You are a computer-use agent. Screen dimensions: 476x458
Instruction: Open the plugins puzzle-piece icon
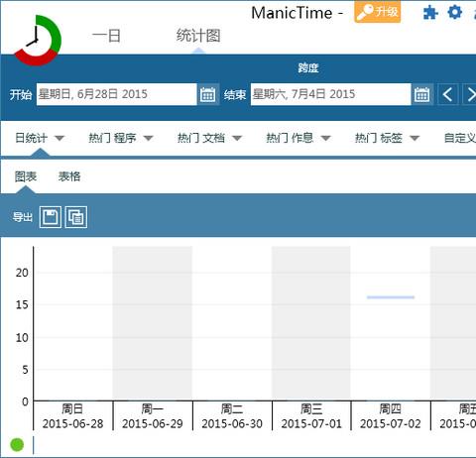tap(430, 13)
